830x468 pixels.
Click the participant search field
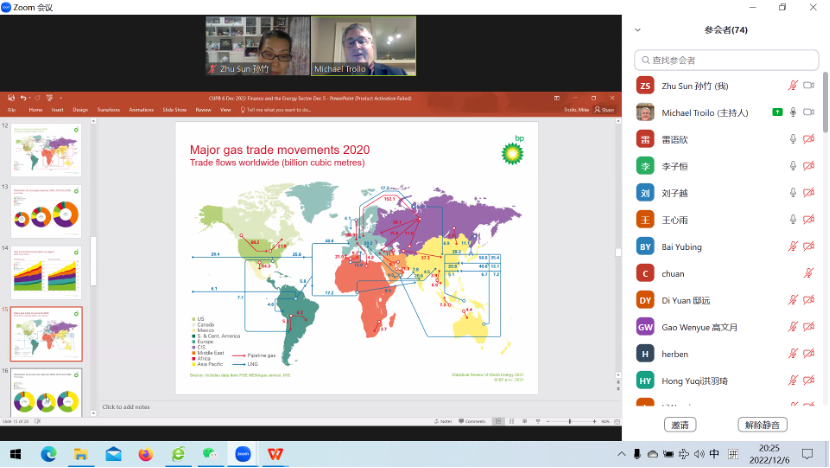coord(725,60)
